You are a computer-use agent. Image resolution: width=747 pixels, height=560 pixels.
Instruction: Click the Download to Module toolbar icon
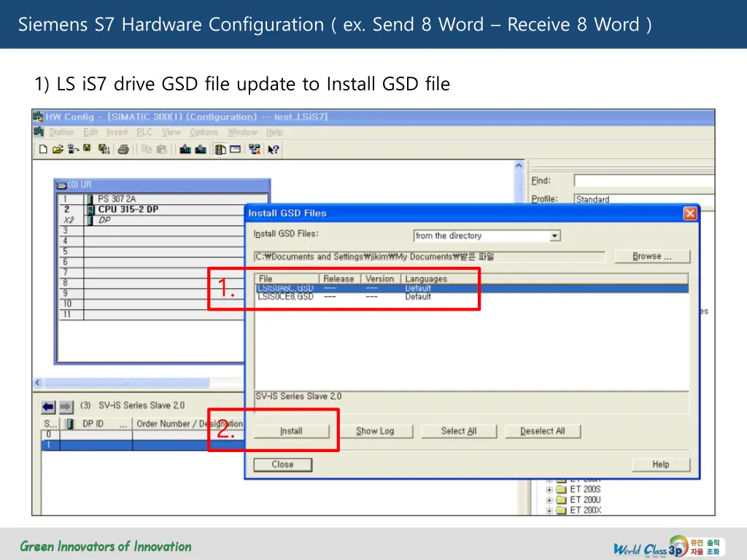coord(185,149)
